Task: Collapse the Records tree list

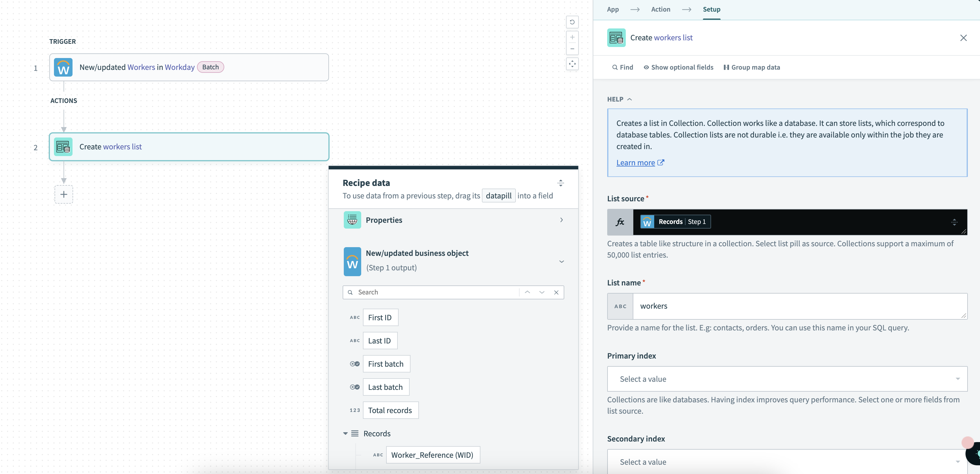Action: (x=346, y=434)
